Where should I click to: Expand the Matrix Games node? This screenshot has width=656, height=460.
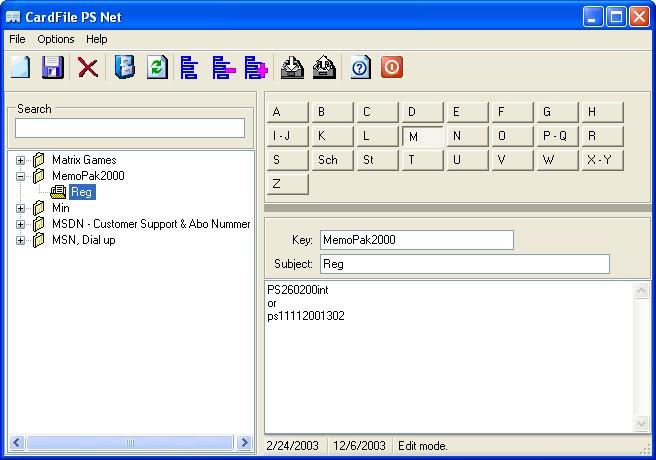coord(20,160)
